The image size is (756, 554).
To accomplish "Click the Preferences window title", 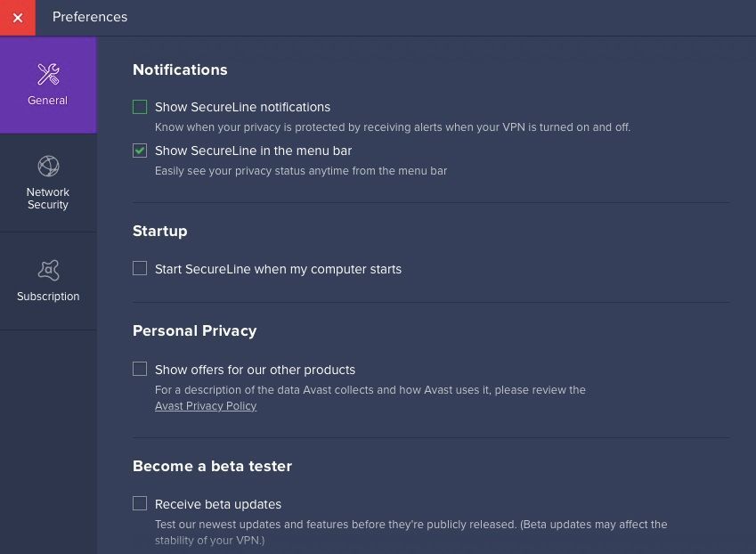I will point(90,17).
